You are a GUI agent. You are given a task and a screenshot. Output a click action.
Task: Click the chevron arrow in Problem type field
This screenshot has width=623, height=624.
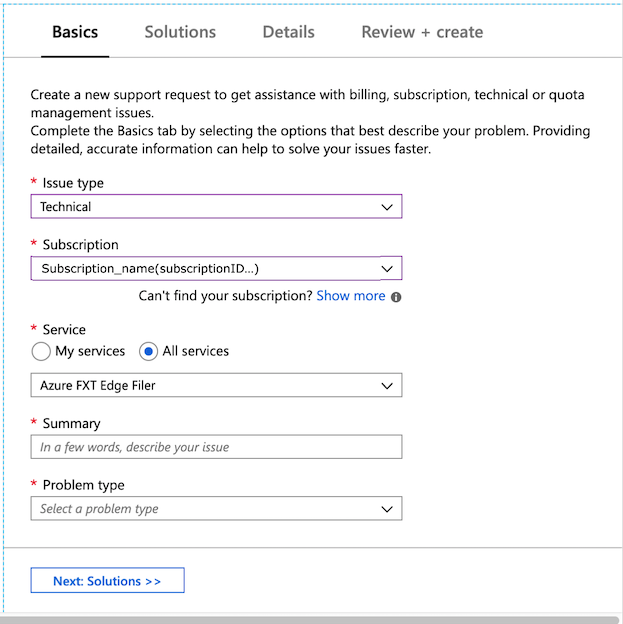[387, 509]
